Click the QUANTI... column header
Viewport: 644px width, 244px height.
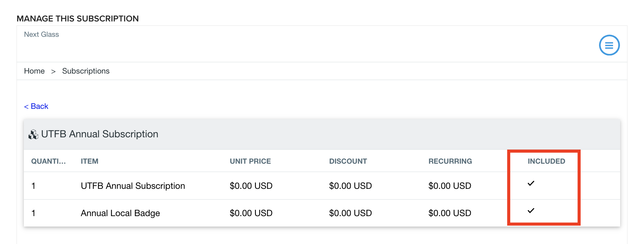tap(48, 161)
